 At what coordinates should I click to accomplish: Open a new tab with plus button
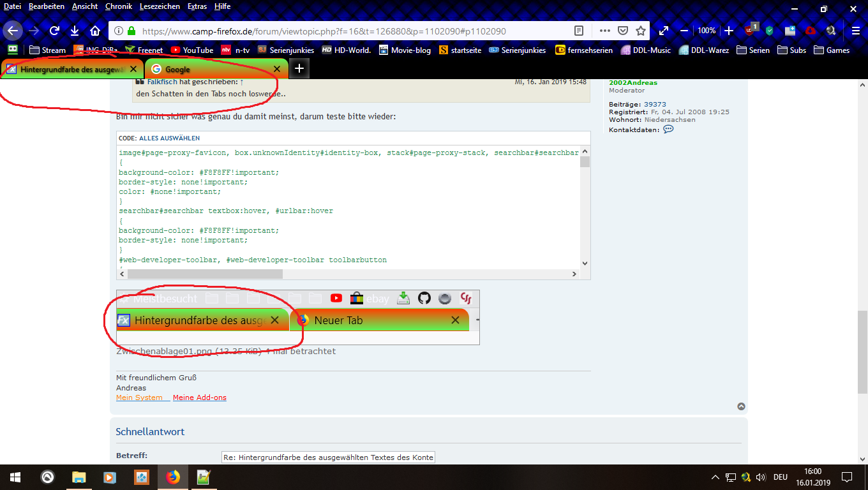[299, 69]
